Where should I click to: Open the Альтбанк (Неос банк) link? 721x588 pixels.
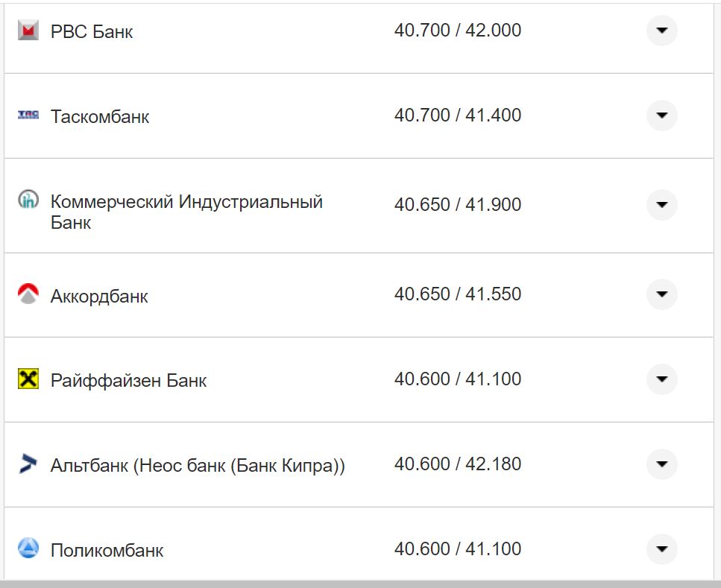pyautogui.click(x=198, y=466)
